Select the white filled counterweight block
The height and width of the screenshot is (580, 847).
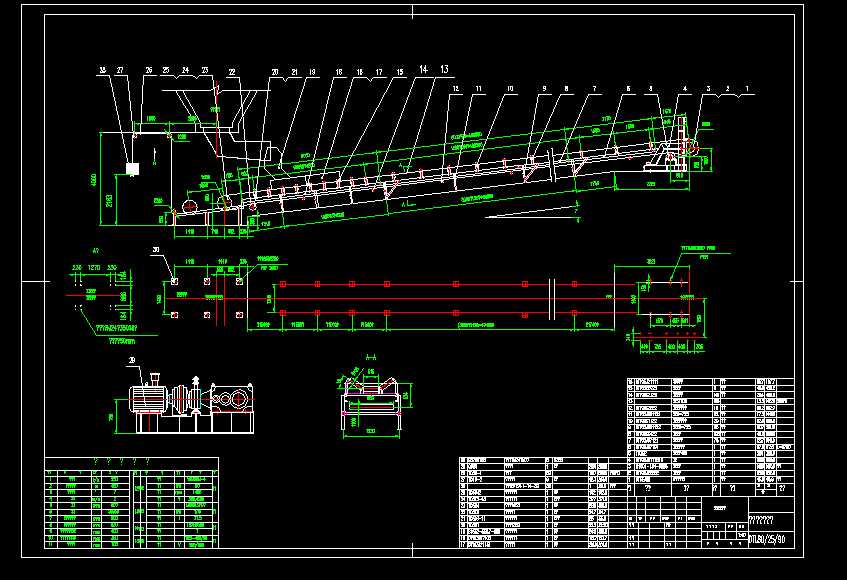(132, 169)
